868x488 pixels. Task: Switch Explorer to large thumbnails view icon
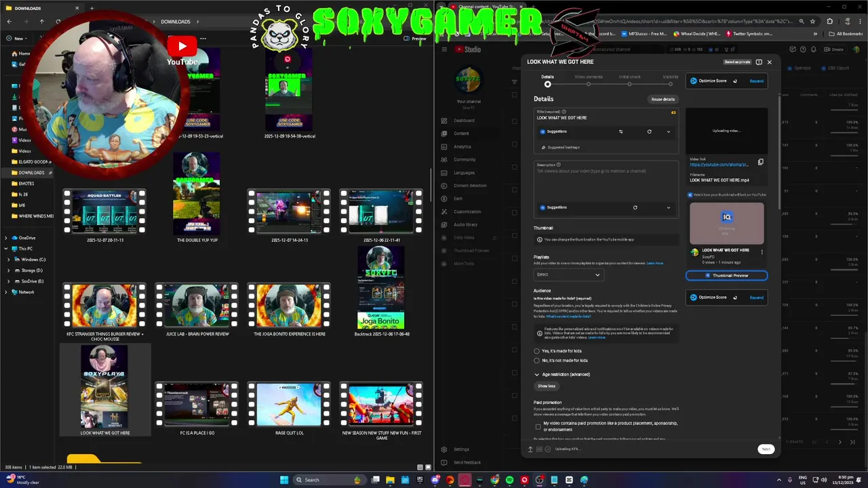(x=428, y=467)
